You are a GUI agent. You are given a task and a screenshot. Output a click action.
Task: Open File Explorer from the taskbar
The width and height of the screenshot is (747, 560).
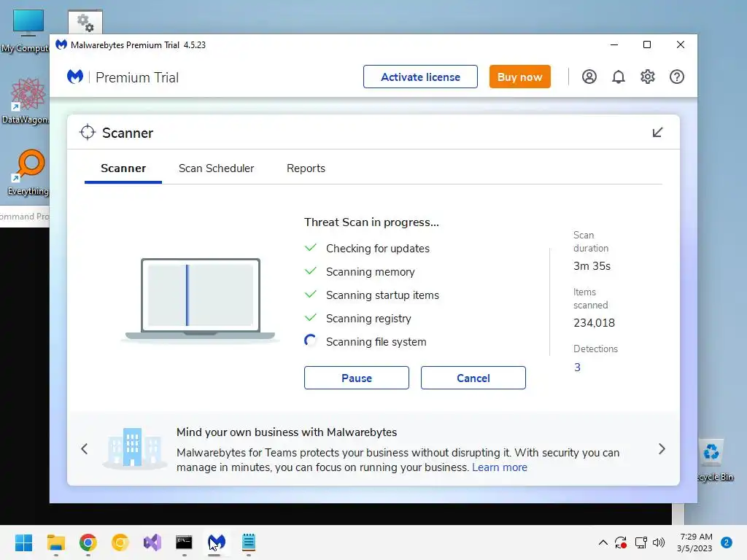(x=55, y=542)
